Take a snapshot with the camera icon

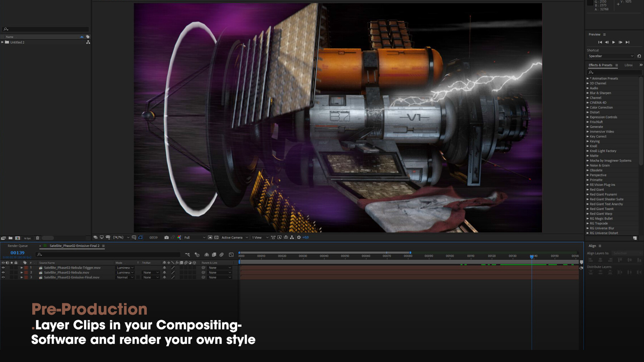tap(166, 237)
